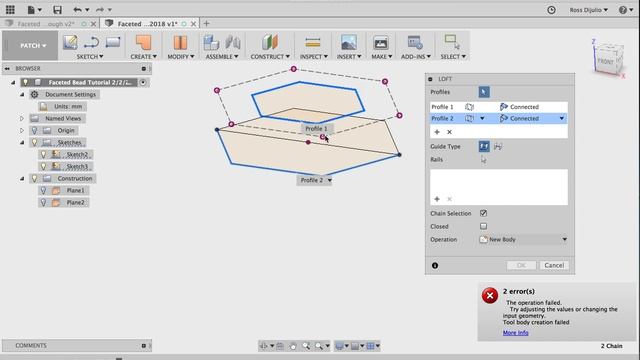
Task: Click the Insert image icon
Action: [349, 42]
